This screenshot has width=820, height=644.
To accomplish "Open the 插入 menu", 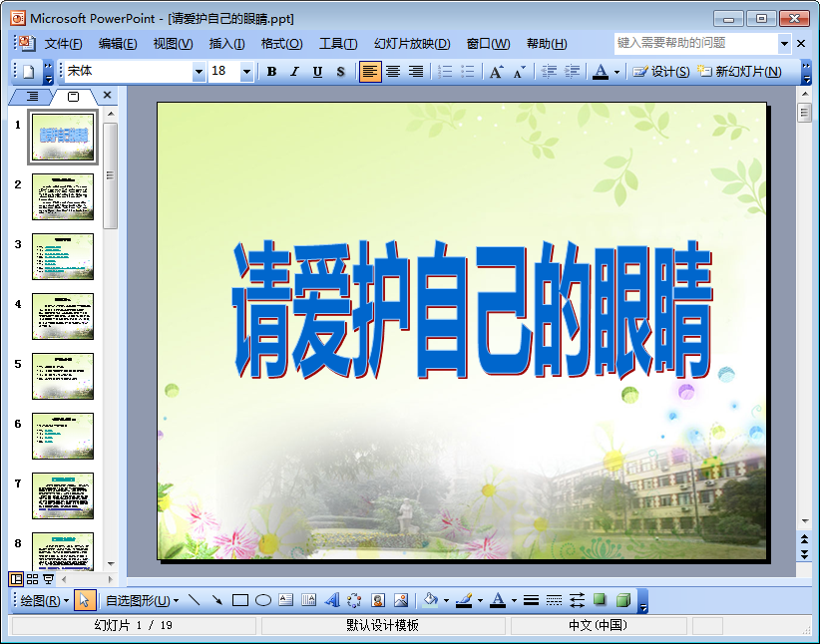I will 227,44.
